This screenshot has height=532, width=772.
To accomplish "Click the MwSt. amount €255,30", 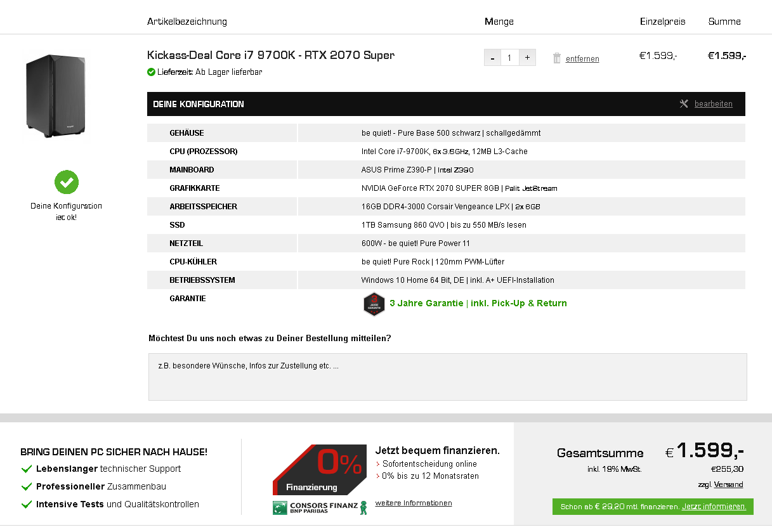I will click(x=727, y=470).
